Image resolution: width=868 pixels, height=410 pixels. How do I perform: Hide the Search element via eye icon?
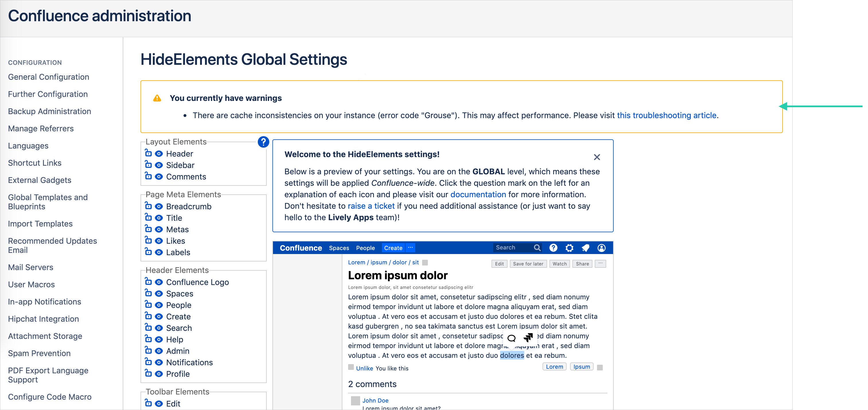pos(159,328)
